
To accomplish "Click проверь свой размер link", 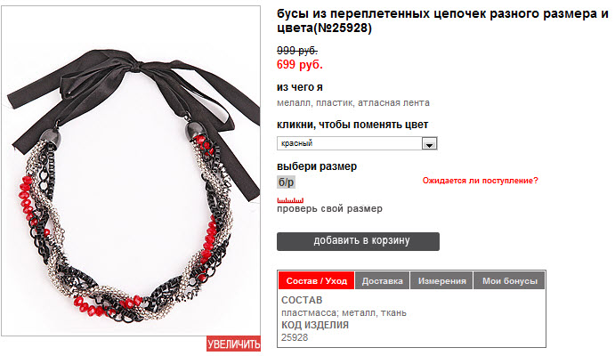I will click(x=329, y=208).
